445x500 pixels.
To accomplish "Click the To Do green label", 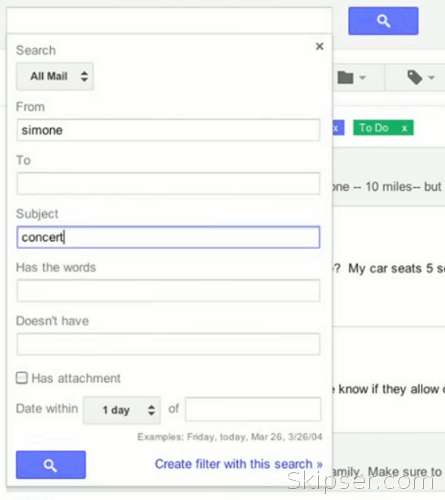I will (374, 128).
